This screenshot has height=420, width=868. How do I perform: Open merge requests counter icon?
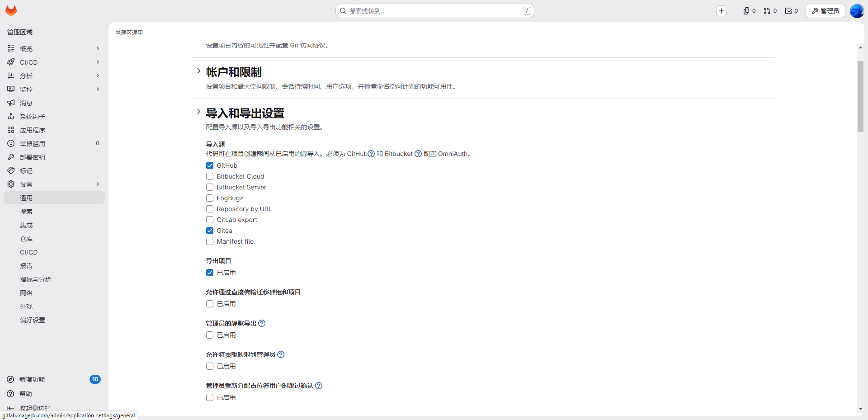click(770, 11)
